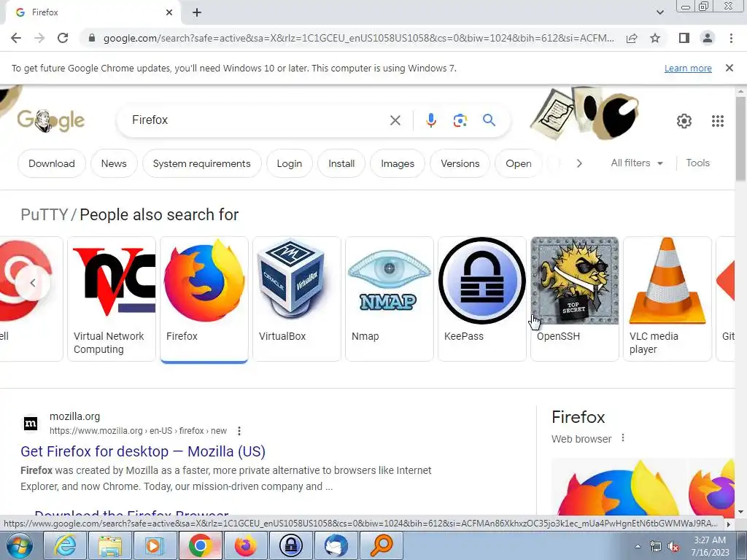Start voice search with microphone
Screen dimensions: 747x560
click(x=430, y=120)
